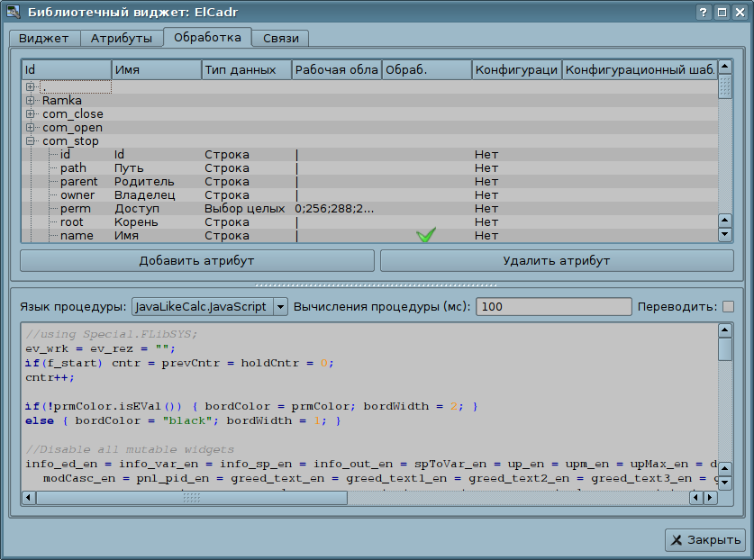This screenshot has height=560, width=754.
Task: Switch to the Виджет tab
Action: 43,39
